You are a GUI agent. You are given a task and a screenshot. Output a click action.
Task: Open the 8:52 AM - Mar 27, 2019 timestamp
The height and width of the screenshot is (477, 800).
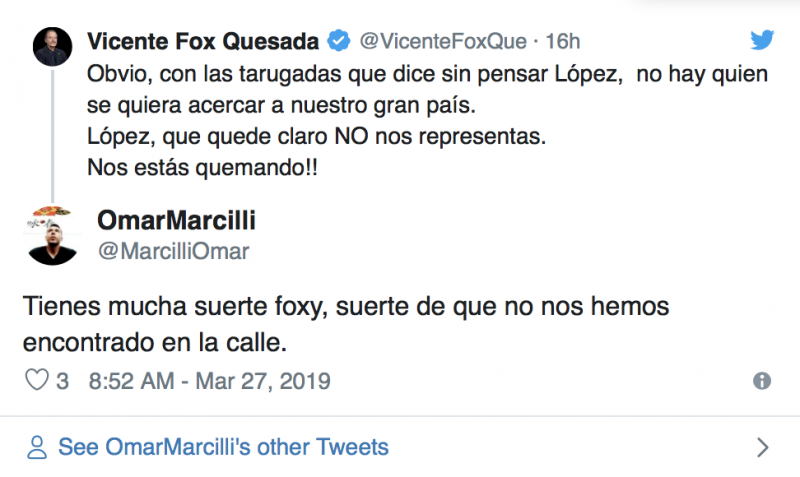coord(209,381)
